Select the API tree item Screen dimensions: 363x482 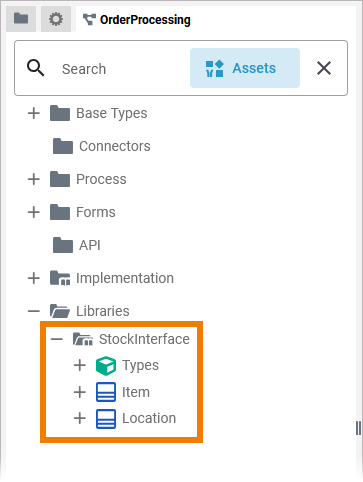click(x=90, y=245)
